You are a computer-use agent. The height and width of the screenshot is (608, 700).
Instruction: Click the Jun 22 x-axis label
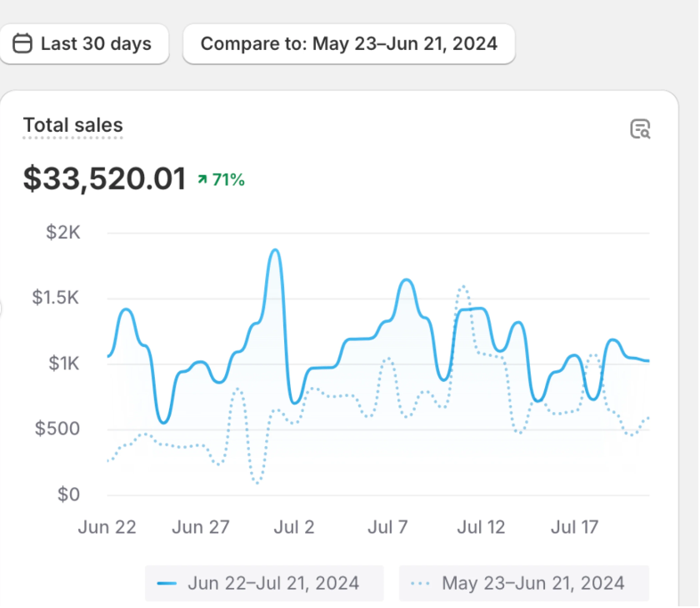click(x=107, y=527)
